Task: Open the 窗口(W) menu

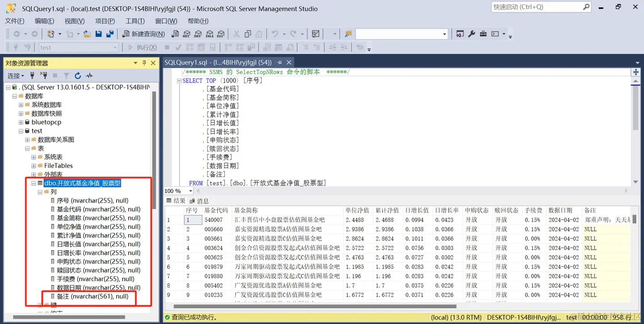Action: point(166,21)
